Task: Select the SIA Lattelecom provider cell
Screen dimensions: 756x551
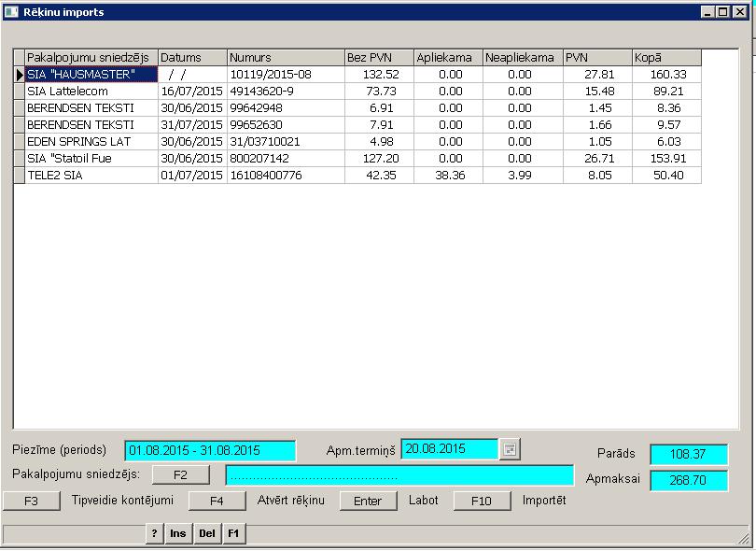Action: [x=91, y=92]
